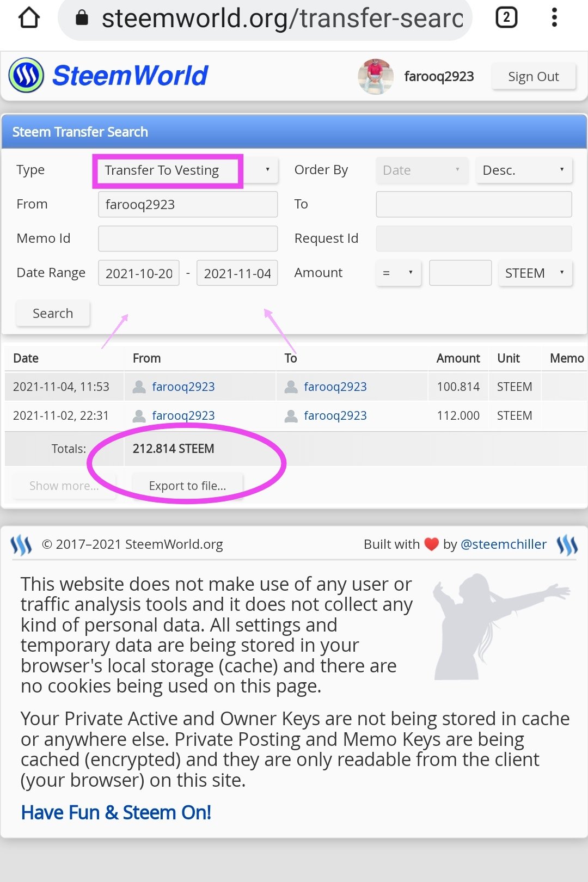Open farooq2923 profile avatar
The image size is (588, 882).
pos(376,76)
